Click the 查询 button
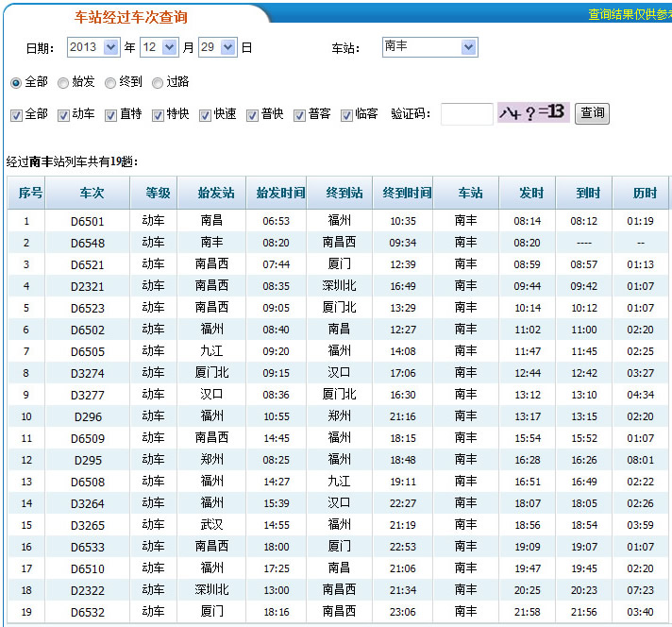672x627 pixels. [x=592, y=113]
